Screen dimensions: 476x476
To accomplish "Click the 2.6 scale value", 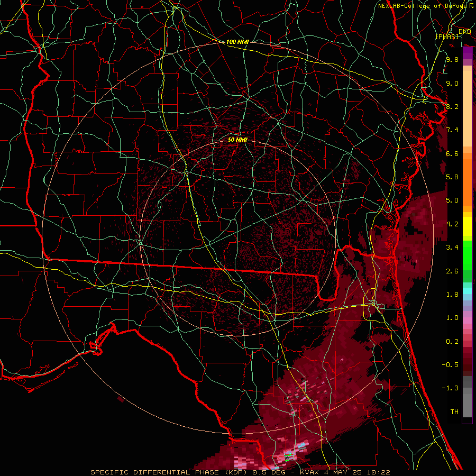I will (x=452, y=271).
